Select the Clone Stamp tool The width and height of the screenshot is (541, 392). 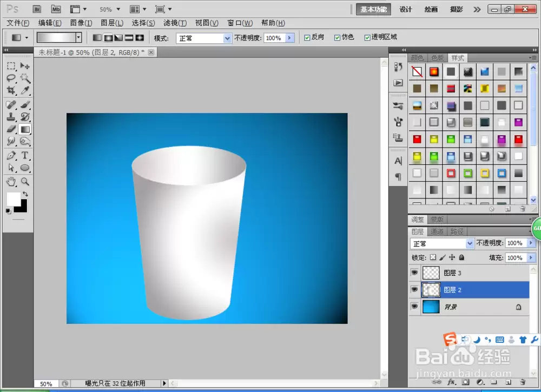click(x=11, y=117)
